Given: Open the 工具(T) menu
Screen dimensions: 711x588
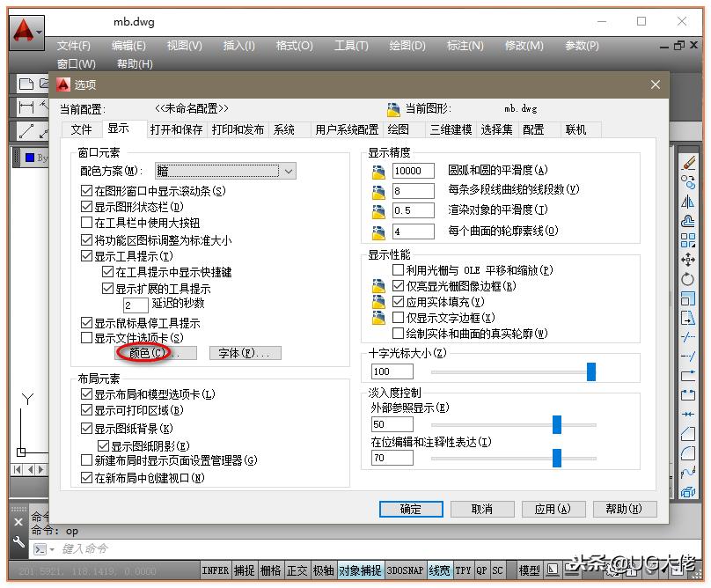Looking at the screenshot, I should pyautogui.click(x=351, y=45).
